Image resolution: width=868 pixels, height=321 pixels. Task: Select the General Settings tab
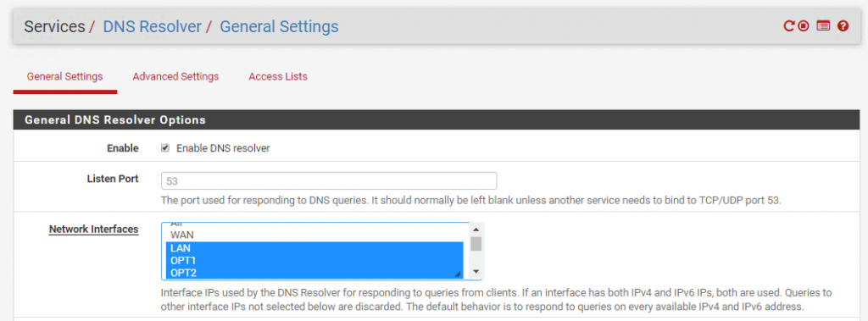pyautogui.click(x=64, y=76)
